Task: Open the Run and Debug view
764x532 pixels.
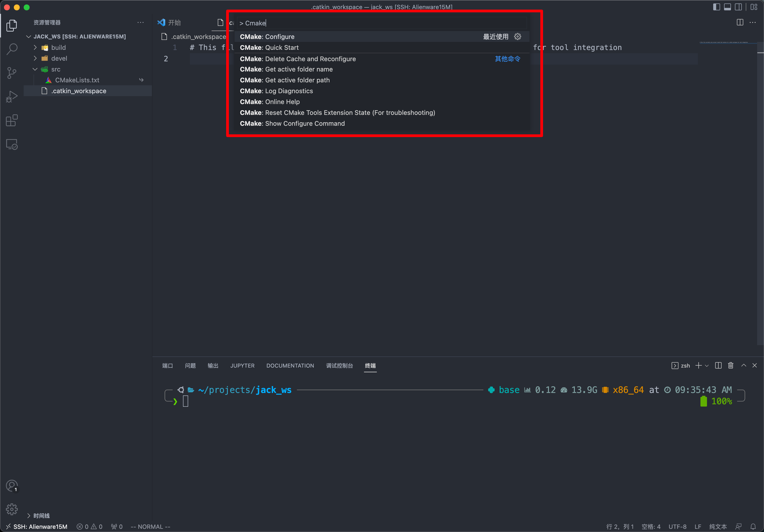Action: click(12, 97)
